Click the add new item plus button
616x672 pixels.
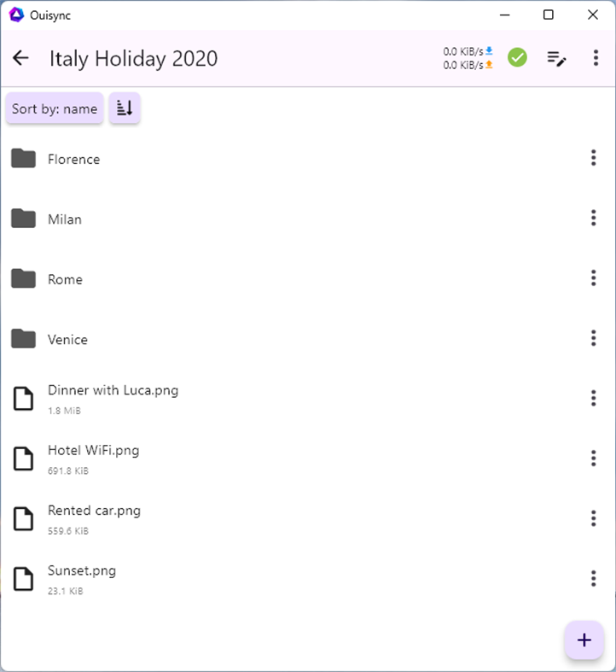584,640
